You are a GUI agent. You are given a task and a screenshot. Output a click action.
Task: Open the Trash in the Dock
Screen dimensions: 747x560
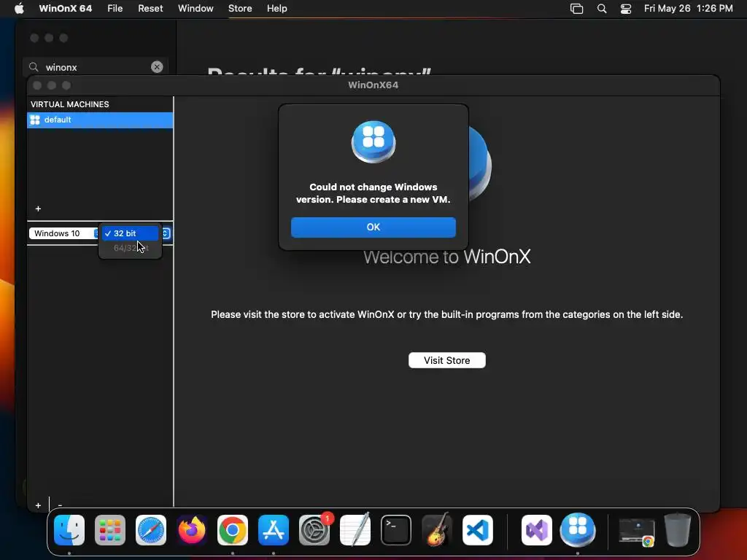point(678,530)
